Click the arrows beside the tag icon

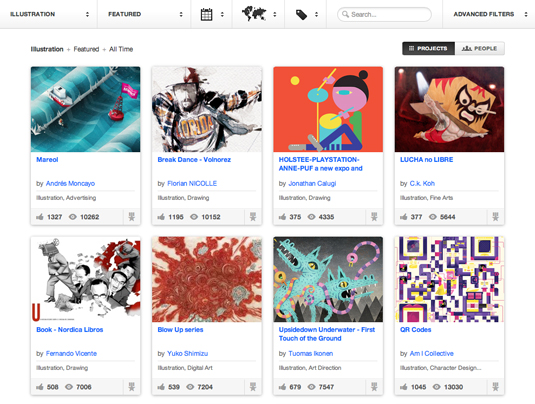(x=316, y=14)
